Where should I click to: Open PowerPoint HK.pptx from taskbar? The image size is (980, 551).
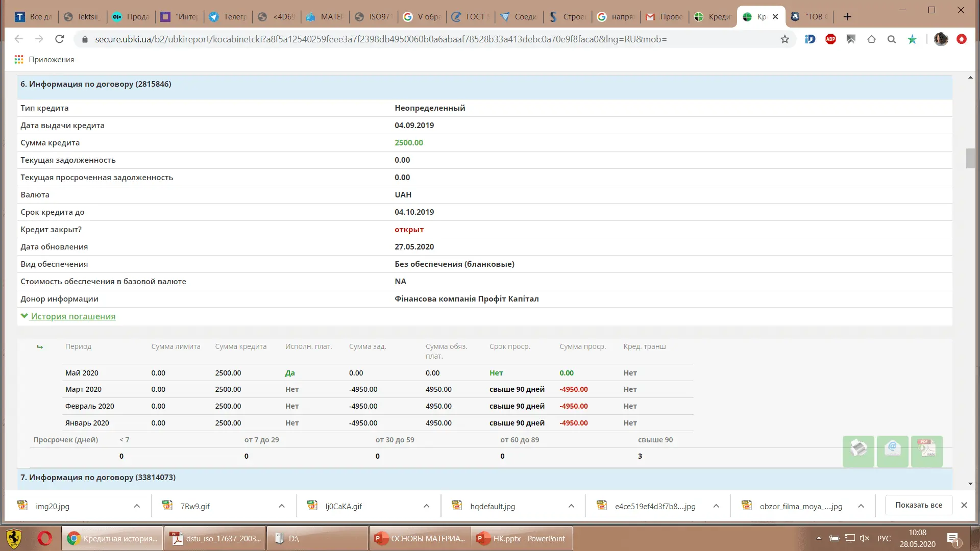tap(522, 539)
